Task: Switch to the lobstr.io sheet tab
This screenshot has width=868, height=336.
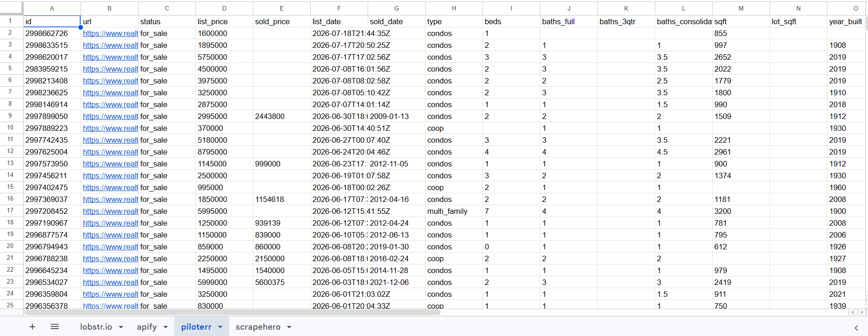Action: point(96,327)
